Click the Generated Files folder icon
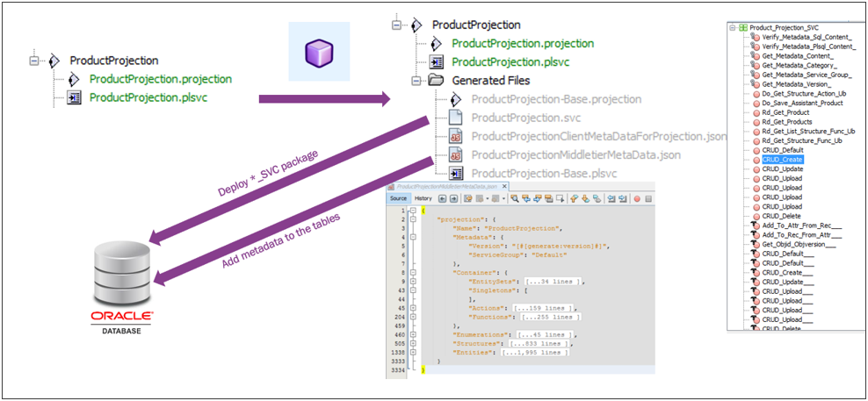 437,81
